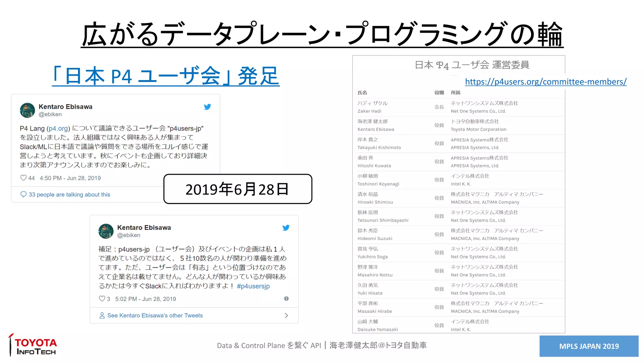Click the info icon in second tweet

286,299
